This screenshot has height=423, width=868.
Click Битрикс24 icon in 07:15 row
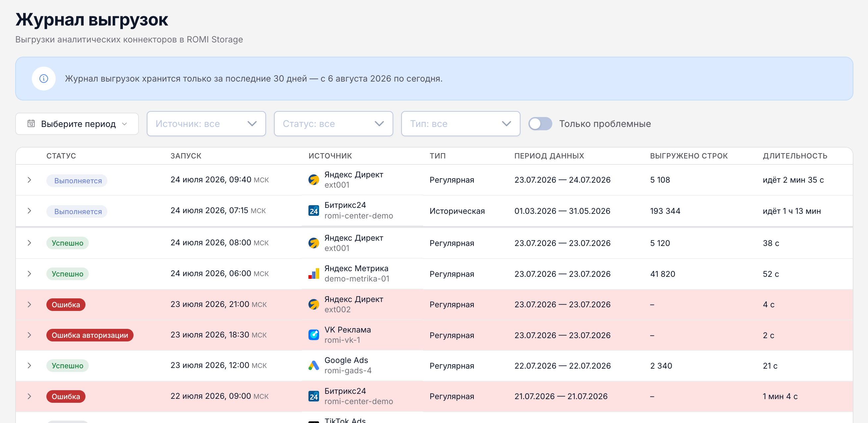(x=314, y=211)
